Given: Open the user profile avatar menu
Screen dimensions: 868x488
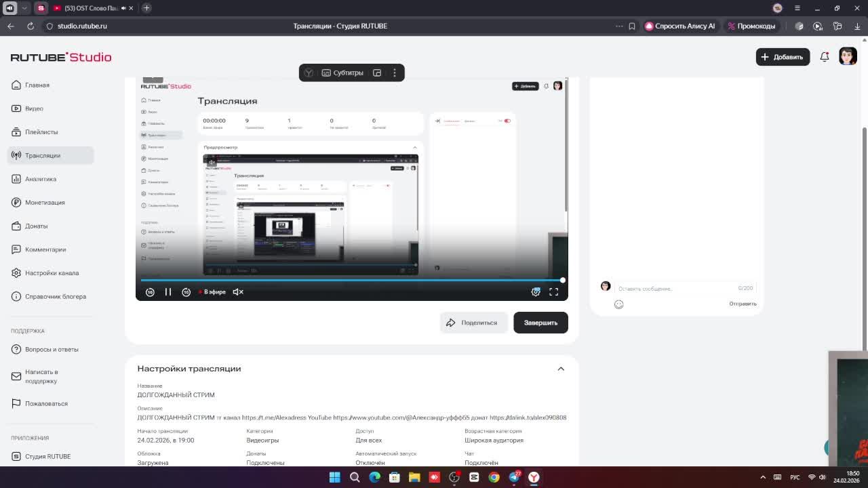Looking at the screenshot, I should click(848, 56).
